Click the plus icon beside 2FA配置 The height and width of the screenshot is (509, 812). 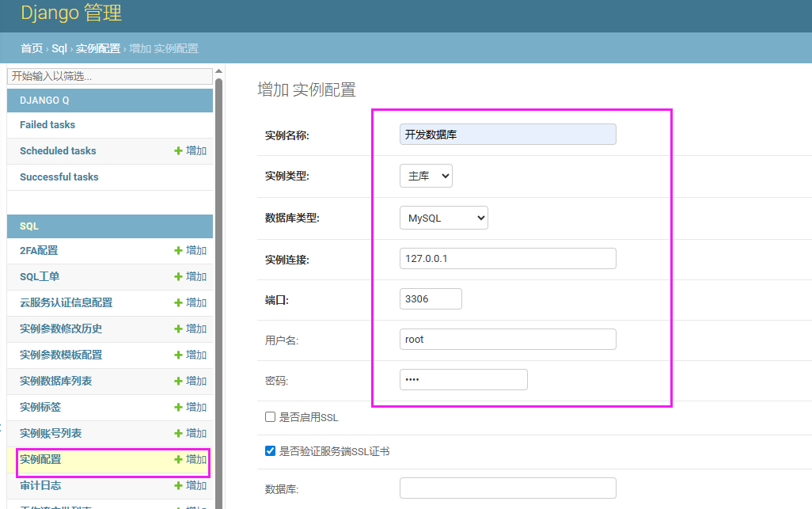click(x=178, y=251)
